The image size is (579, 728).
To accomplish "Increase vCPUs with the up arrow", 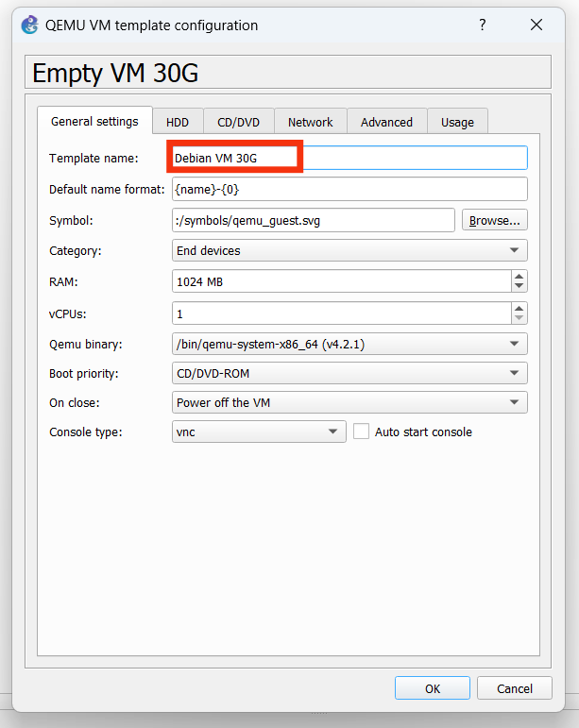I will pos(519,308).
